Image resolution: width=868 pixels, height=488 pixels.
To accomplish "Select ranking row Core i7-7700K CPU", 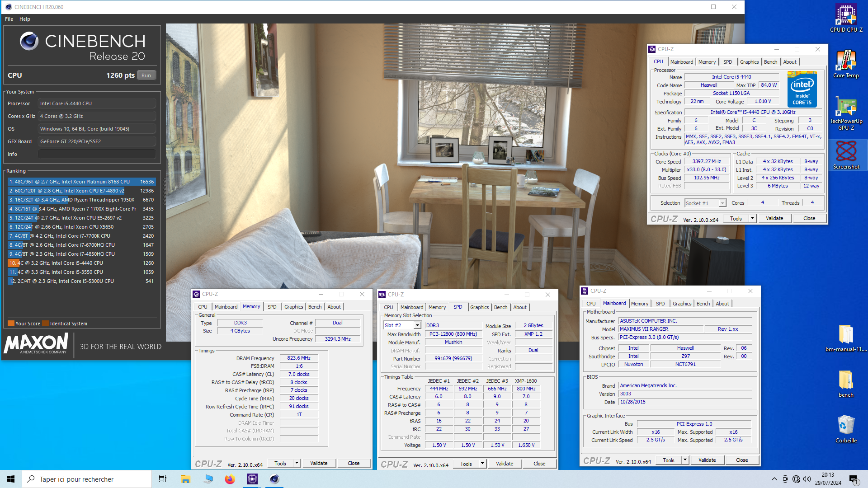I will [82, 236].
